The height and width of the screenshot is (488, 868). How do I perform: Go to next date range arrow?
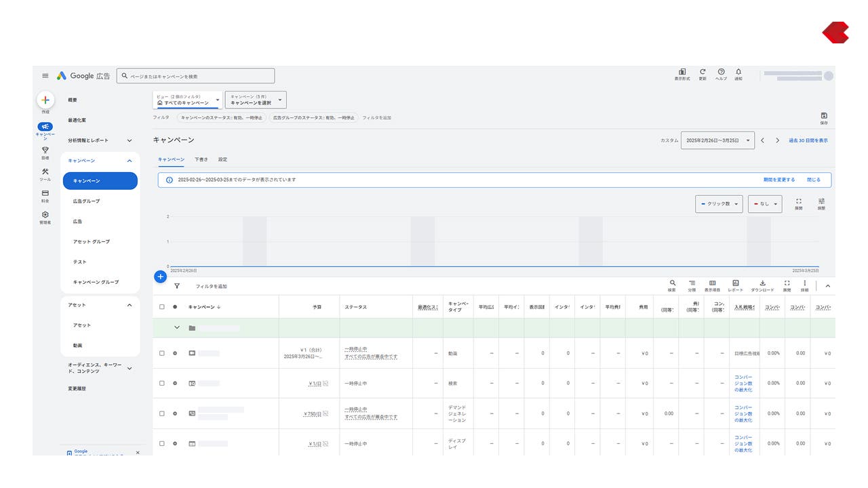778,140
